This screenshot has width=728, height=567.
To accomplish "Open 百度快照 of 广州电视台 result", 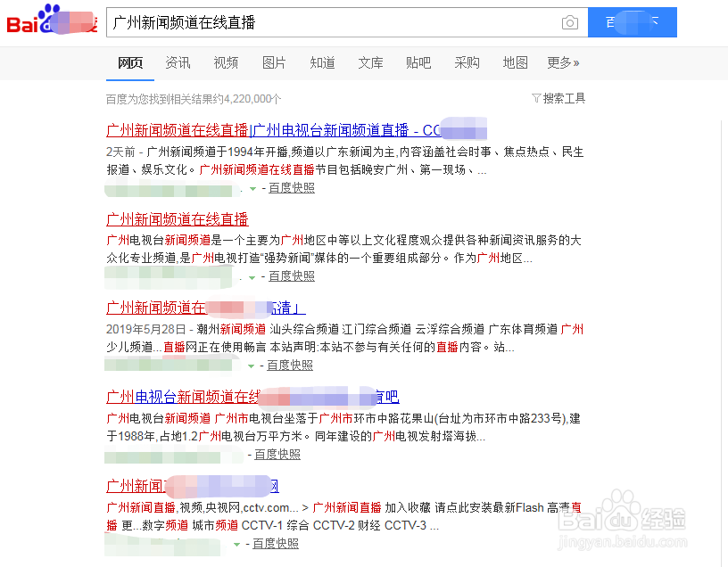I will pyautogui.click(x=277, y=455).
